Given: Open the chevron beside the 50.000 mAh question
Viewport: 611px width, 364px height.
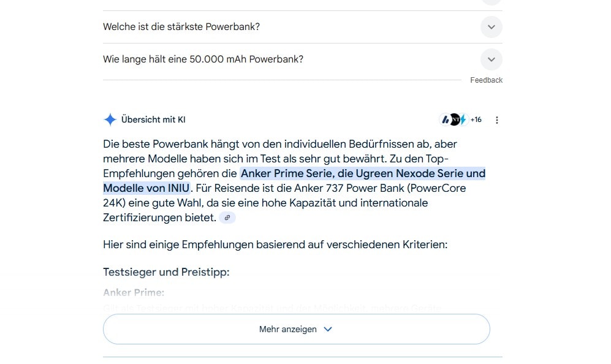Looking at the screenshot, I should (491, 59).
